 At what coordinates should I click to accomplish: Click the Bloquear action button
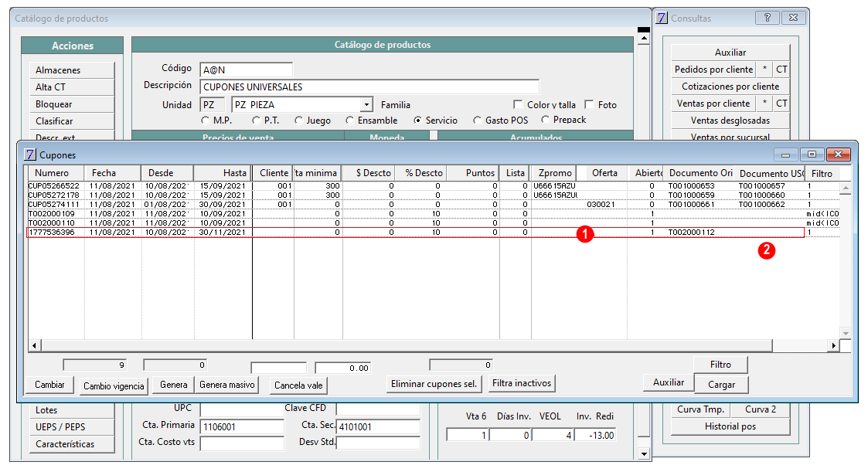[72, 104]
